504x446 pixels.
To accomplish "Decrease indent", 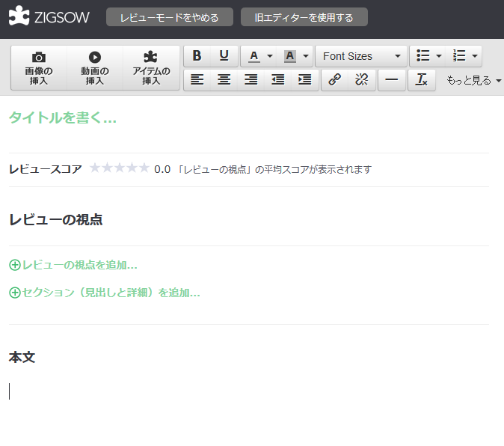I will (x=277, y=79).
